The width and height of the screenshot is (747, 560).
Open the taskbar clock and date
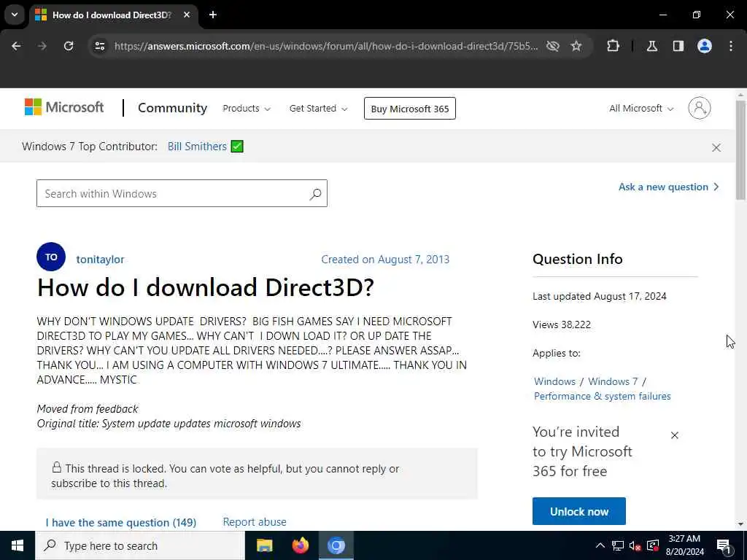pos(684,545)
